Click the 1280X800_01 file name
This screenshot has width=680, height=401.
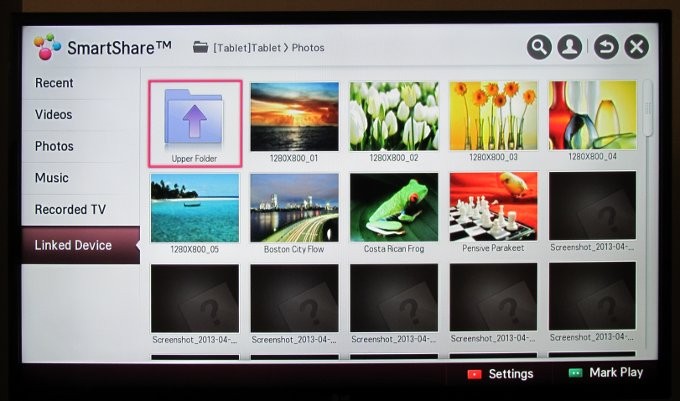click(294, 158)
